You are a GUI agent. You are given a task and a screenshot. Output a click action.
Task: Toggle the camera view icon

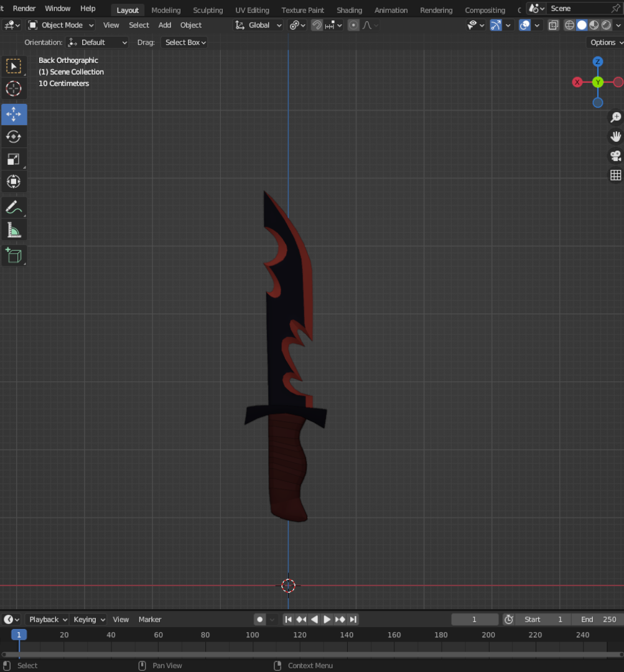(615, 156)
